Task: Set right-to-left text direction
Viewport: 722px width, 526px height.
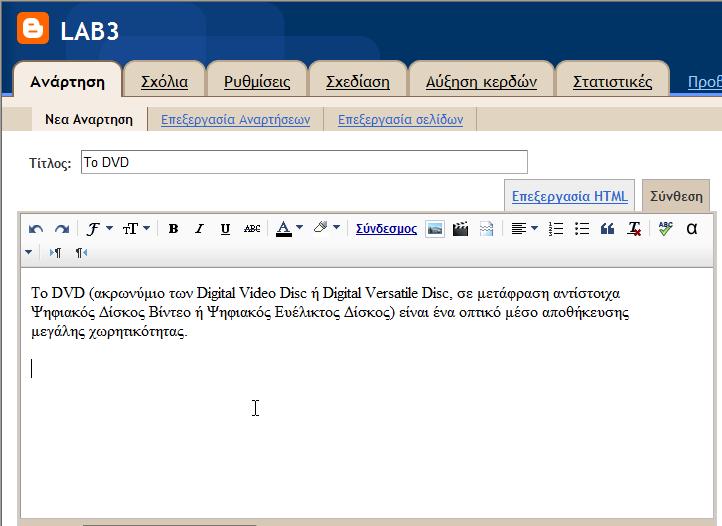Action: click(x=82, y=252)
